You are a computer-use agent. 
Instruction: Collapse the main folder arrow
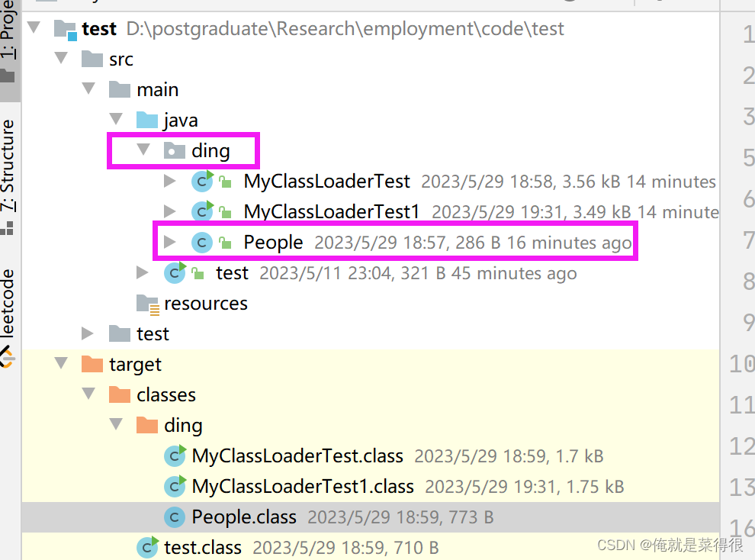[x=88, y=89]
